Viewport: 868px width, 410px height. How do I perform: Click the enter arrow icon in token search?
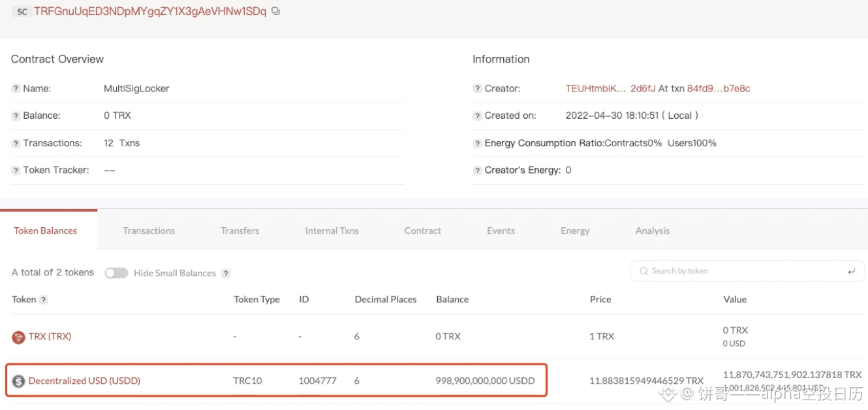pyautogui.click(x=851, y=271)
